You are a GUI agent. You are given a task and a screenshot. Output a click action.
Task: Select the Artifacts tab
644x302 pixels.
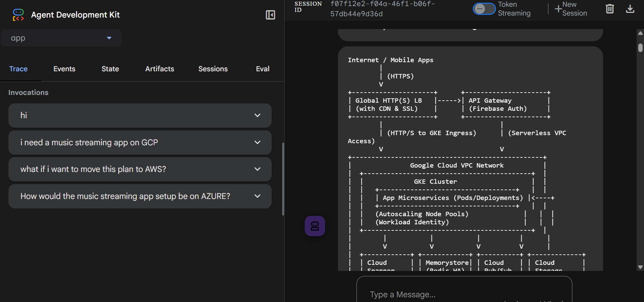pos(159,69)
